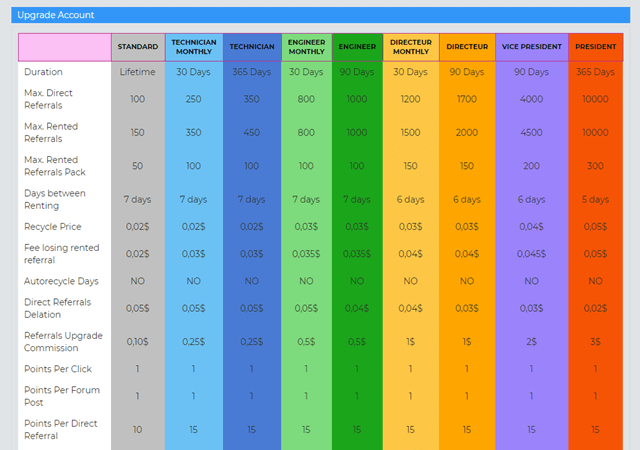Click the 365 Days cell under Technician
The width and height of the screenshot is (640, 450).
[251, 72]
